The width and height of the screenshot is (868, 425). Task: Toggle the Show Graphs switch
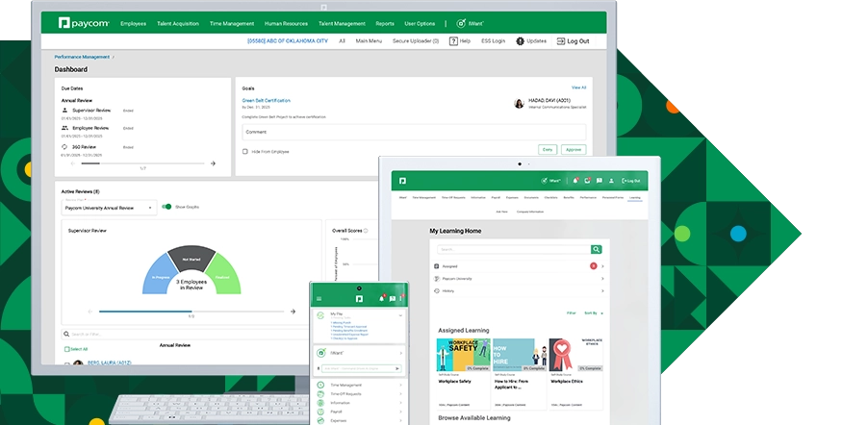point(166,206)
